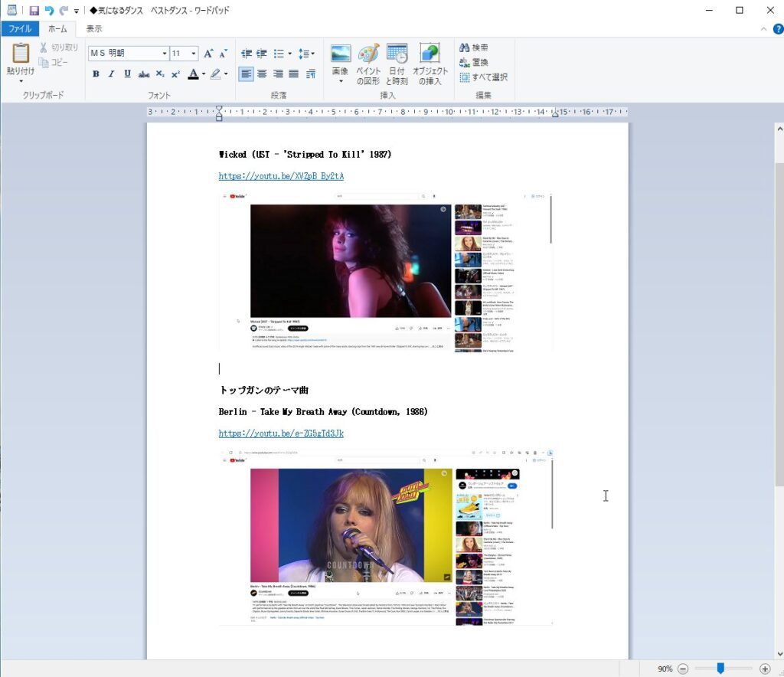This screenshot has width=784, height=677.
Task: Open the bullet list style dropdown
Action: point(289,54)
